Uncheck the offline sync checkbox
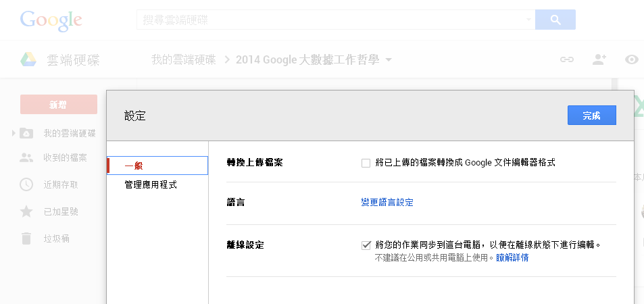This screenshot has width=644, height=304. coord(366,245)
